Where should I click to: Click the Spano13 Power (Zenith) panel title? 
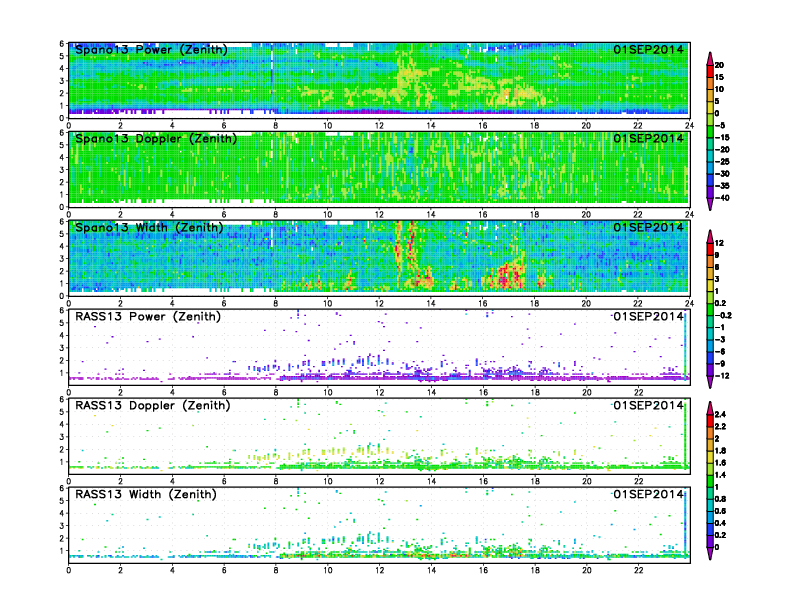pos(151,50)
